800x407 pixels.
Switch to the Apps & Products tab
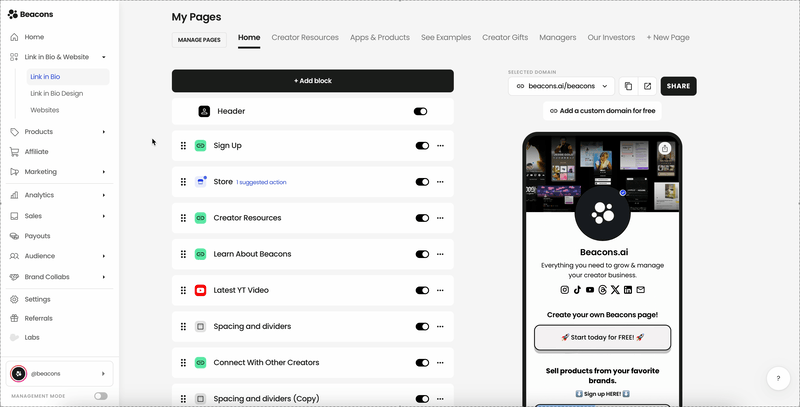[380, 38]
